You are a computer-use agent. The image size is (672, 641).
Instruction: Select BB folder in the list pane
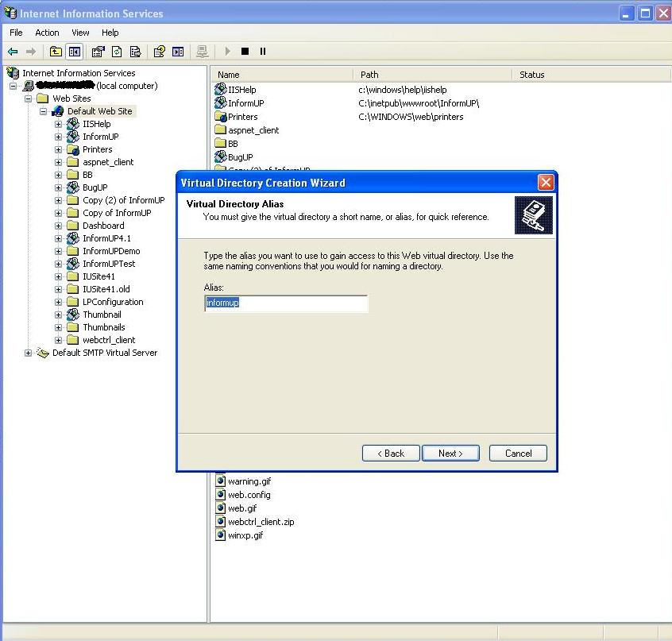tap(233, 144)
